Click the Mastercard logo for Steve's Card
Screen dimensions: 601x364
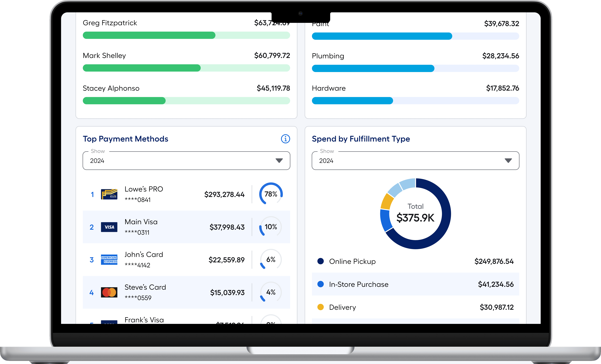(x=109, y=292)
